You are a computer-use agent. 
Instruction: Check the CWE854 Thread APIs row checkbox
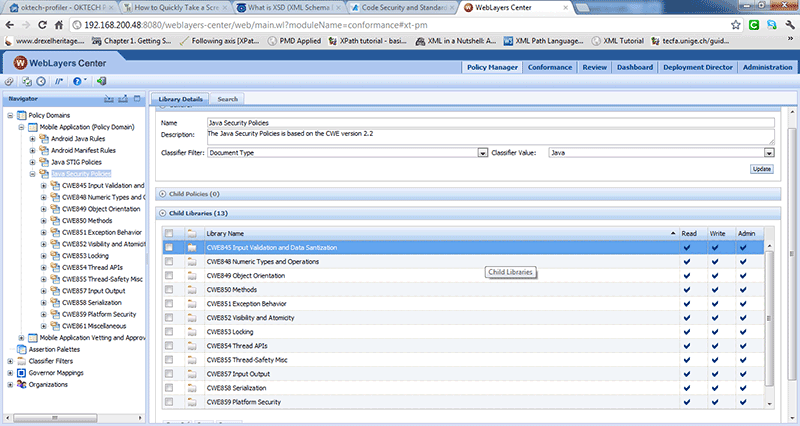(169, 345)
